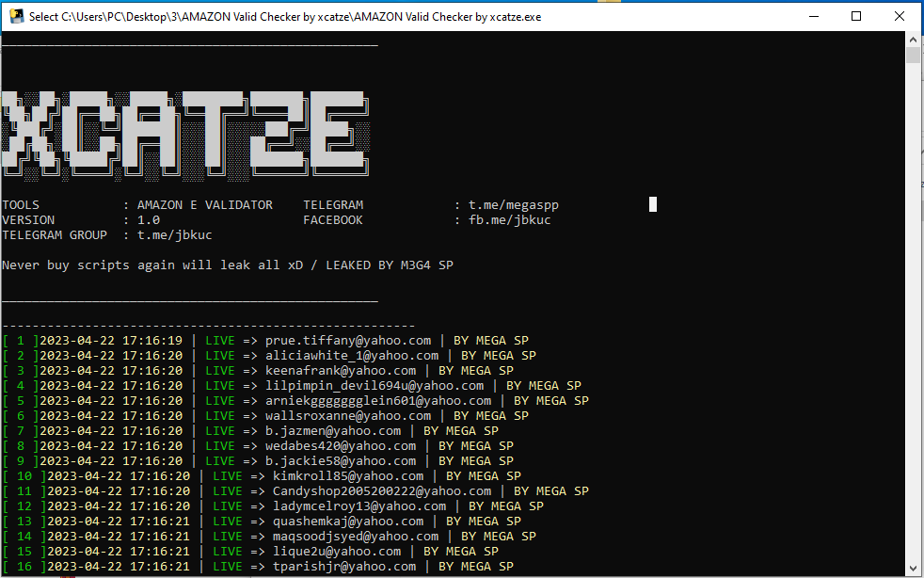
Task: Click the version 1.0 value
Action: (149, 220)
